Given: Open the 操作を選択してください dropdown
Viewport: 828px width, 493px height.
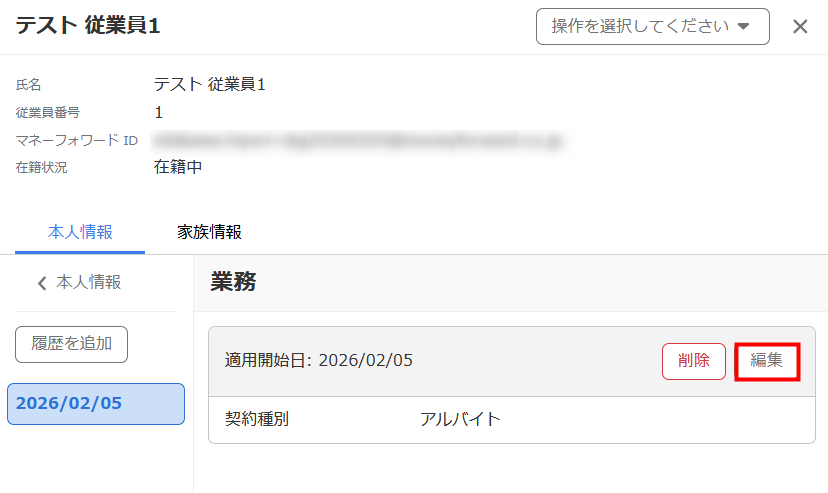Looking at the screenshot, I should tap(653, 26).
